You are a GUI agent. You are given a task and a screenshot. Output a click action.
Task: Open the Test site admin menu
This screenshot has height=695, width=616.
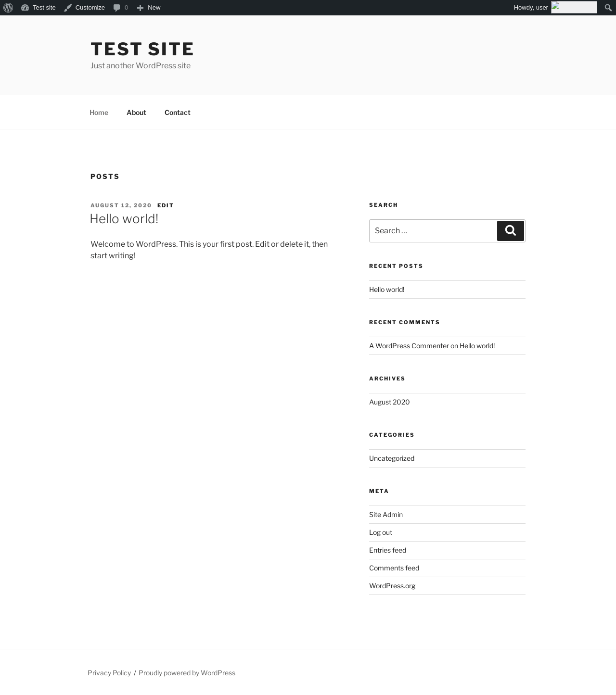coord(44,8)
